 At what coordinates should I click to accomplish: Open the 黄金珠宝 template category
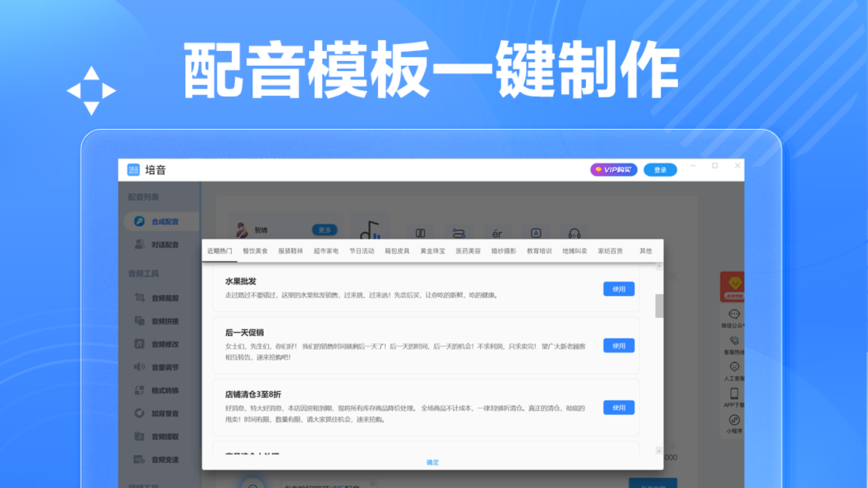[x=432, y=250]
